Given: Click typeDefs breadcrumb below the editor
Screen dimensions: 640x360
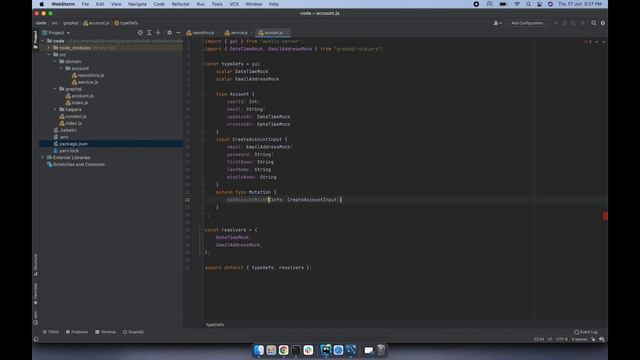Looking at the screenshot, I should [215, 325].
